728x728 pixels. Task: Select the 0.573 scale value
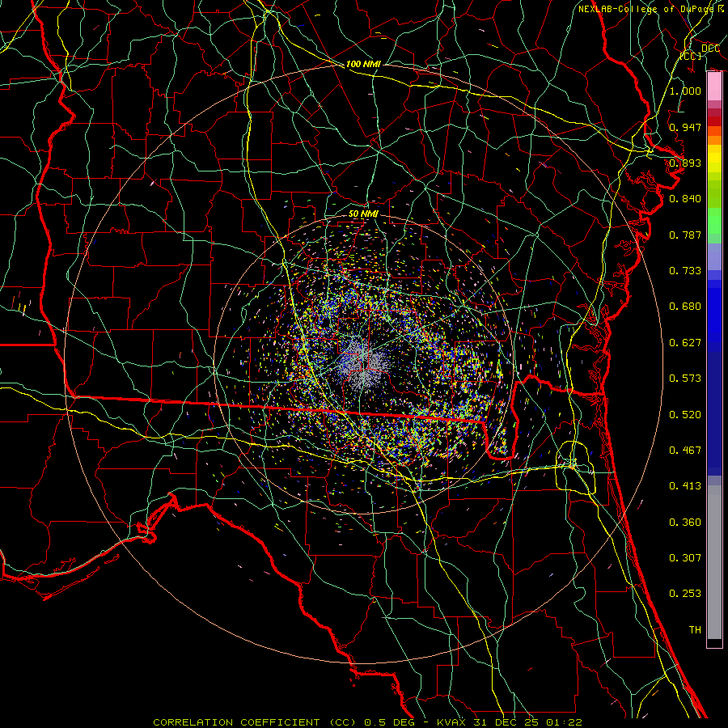(685, 378)
